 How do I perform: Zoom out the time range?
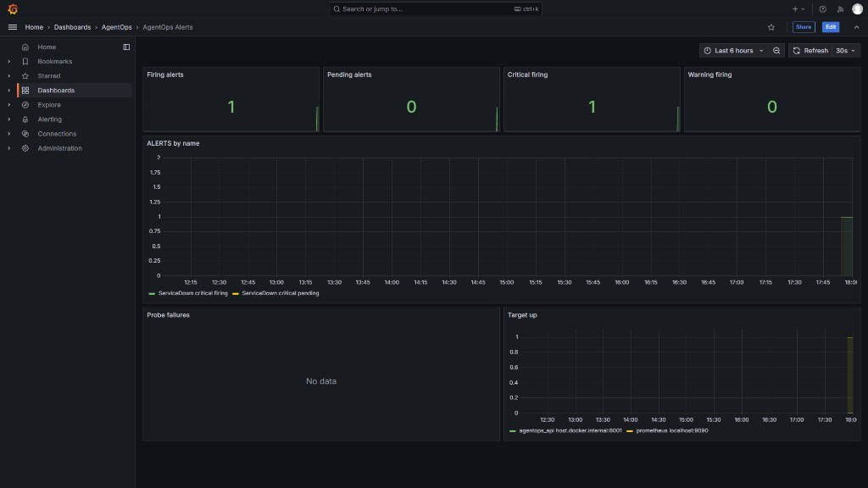coord(776,50)
